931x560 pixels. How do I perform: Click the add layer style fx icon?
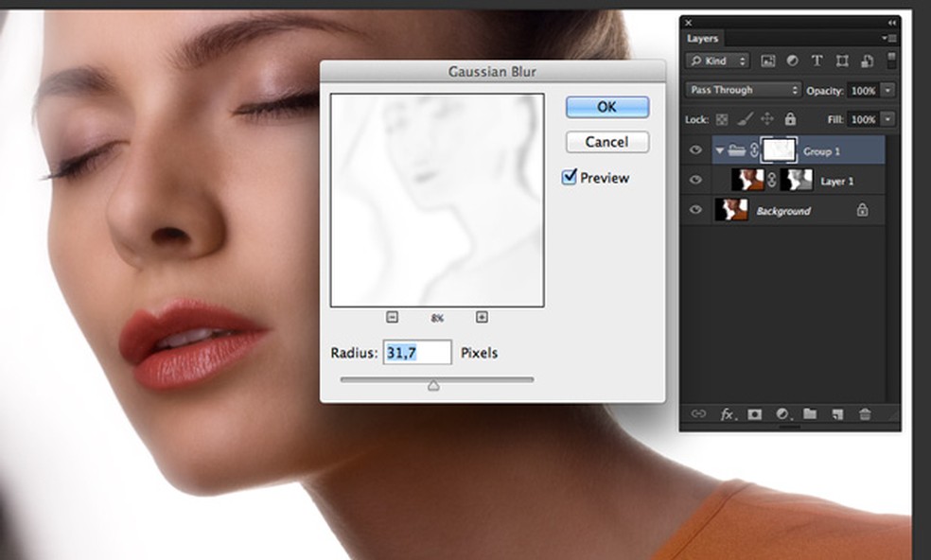pos(728,414)
